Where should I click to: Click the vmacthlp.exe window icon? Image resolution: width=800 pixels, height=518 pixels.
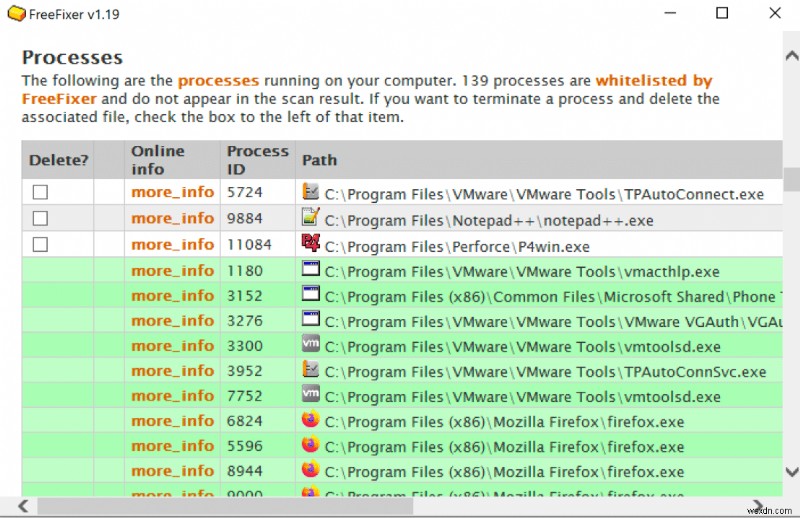coord(311,268)
